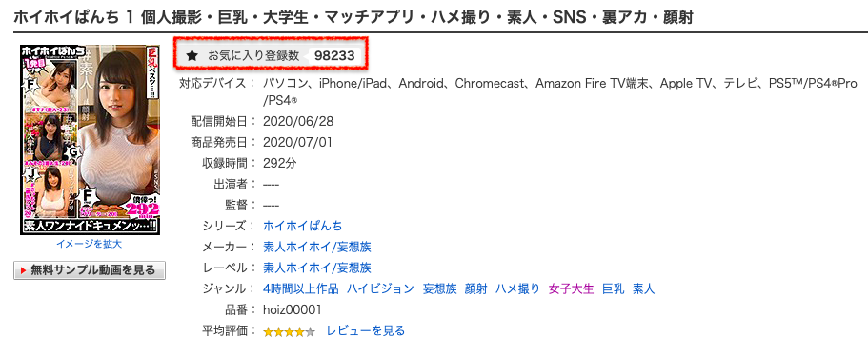Click the 292分 runtime value
868x358 pixels.
tap(281, 163)
